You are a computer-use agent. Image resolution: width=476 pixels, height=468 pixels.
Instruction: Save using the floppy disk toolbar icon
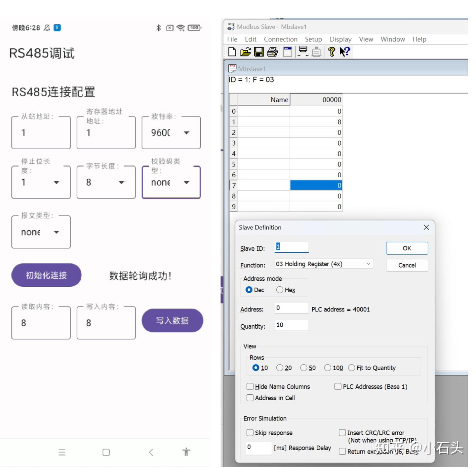[x=259, y=52]
